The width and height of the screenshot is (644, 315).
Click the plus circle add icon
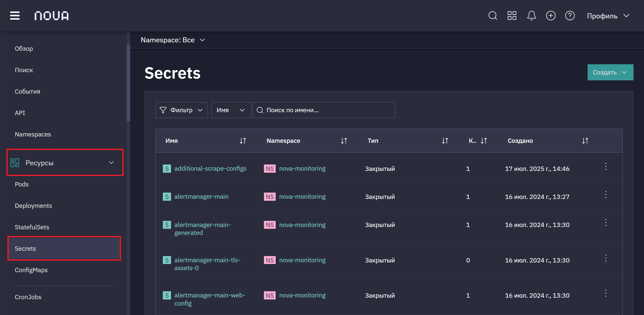(551, 16)
